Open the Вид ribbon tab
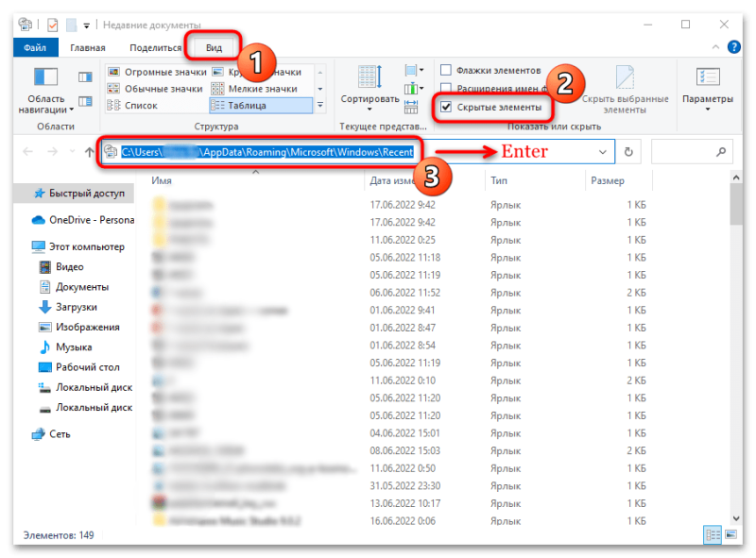The height and width of the screenshot is (558, 756). pos(214,48)
